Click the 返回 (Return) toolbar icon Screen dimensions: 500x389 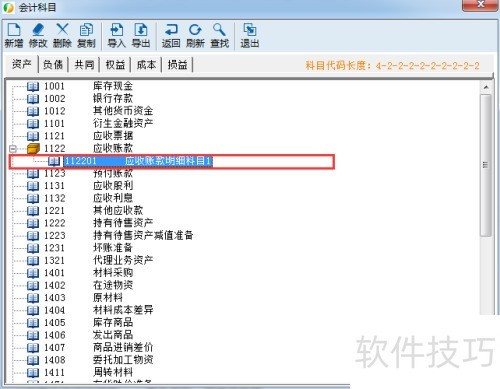(171, 35)
